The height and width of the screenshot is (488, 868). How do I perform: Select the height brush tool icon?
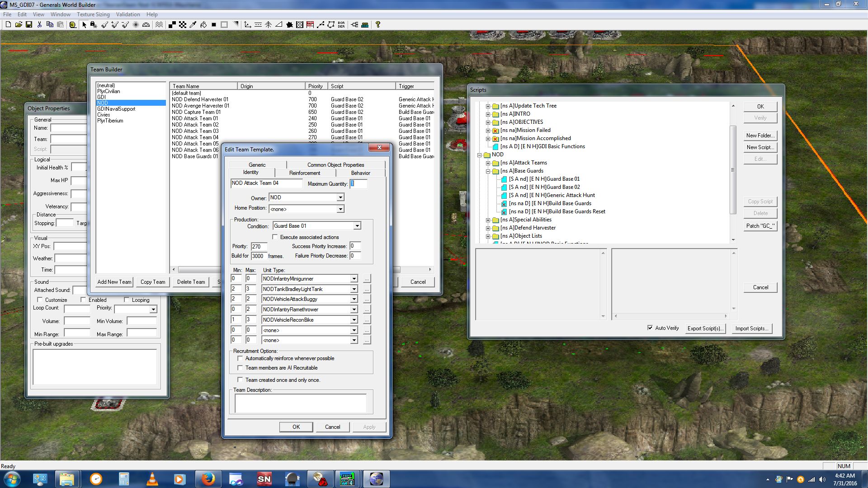point(104,24)
